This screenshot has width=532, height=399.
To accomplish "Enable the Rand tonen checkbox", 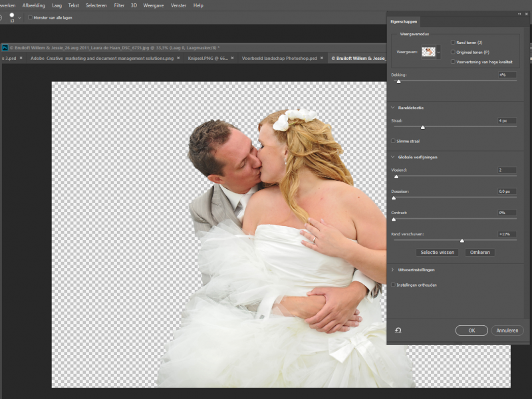I will click(453, 42).
